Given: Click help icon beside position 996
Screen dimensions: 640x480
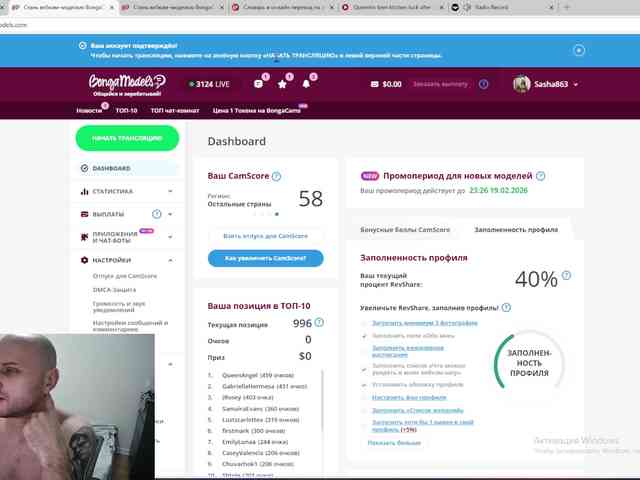Looking at the screenshot, I should coord(319,322).
